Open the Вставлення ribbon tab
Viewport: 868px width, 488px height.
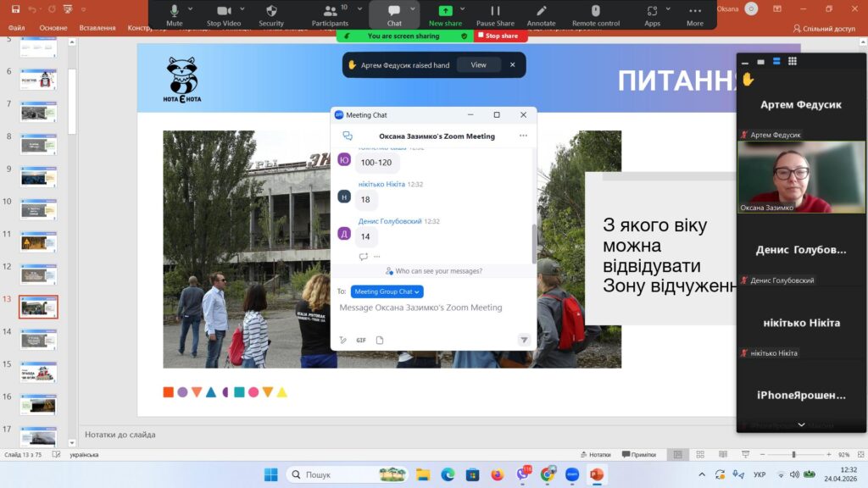coord(97,28)
